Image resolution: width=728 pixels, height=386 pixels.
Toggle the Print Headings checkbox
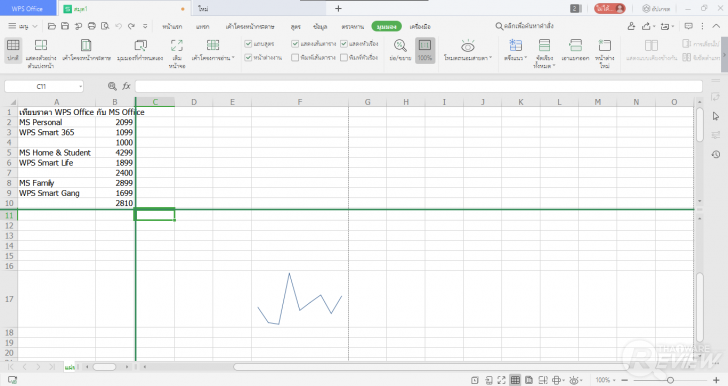(344, 58)
